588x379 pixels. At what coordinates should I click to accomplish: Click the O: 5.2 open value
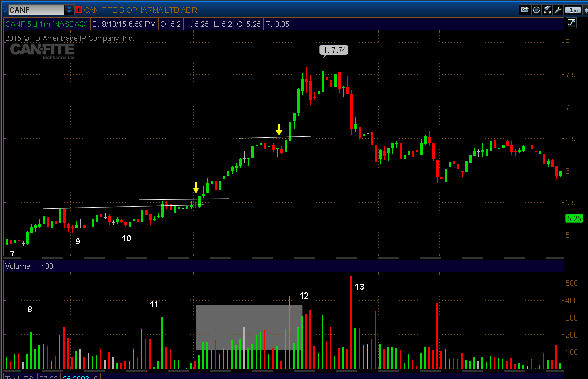click(171, 24)
